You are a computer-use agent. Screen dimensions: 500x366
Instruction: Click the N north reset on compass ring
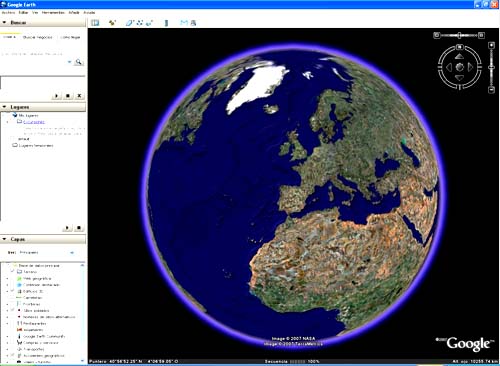(x=460, y=47)
